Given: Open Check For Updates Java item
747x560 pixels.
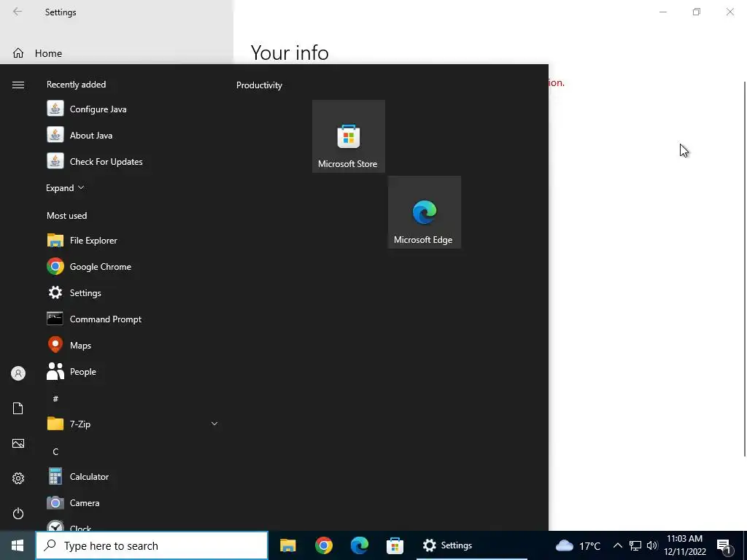Looking at the screenshot, I should click(133, 161).
